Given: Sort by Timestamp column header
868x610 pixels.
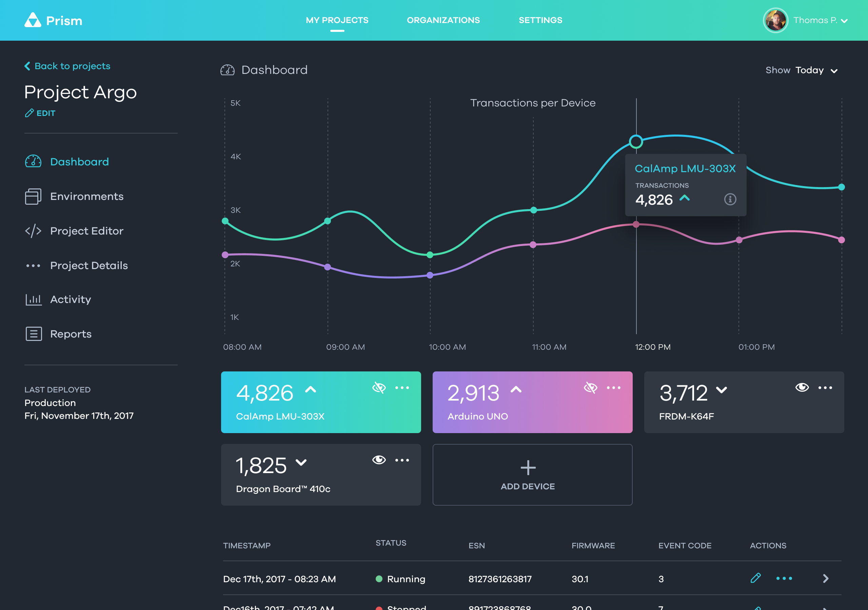Looking at the screenshot, I should [x=246, y=545].
